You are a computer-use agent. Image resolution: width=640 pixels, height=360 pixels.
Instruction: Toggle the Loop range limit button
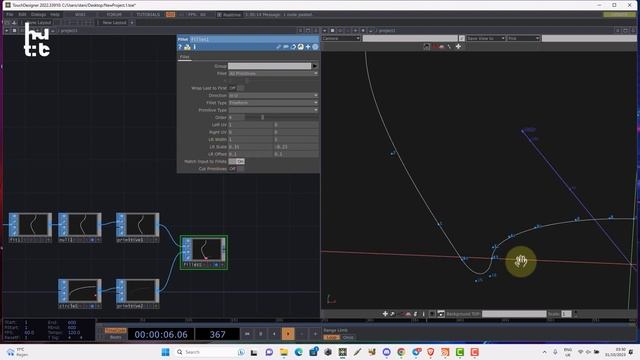click(x=332, y=338)
